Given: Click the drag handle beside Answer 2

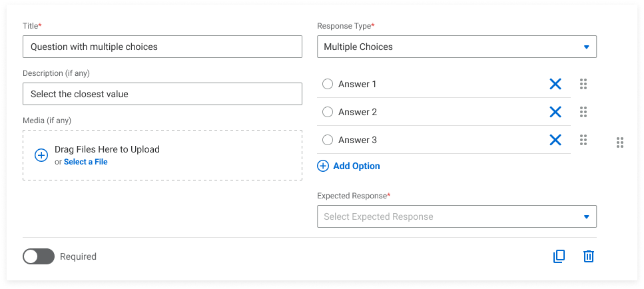Looking at the screenshot, I should (583, 112).
